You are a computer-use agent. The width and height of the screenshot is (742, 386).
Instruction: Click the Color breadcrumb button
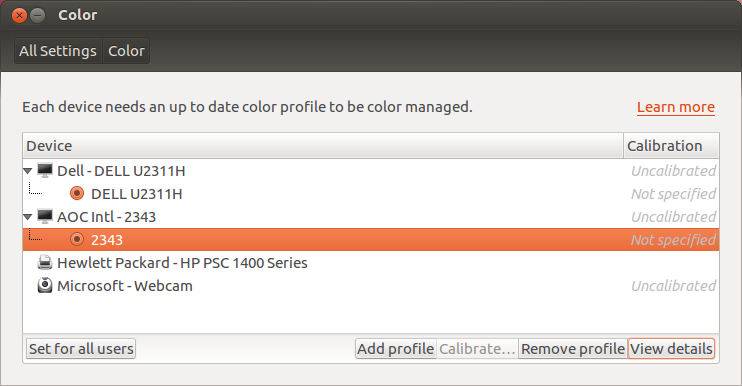pyautogui.click(x=126, y=51)
